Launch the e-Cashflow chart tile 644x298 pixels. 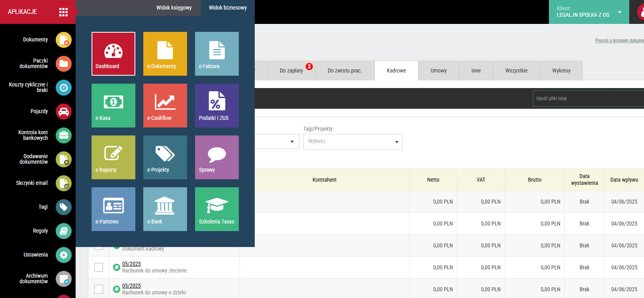click(x=165, y=106)
